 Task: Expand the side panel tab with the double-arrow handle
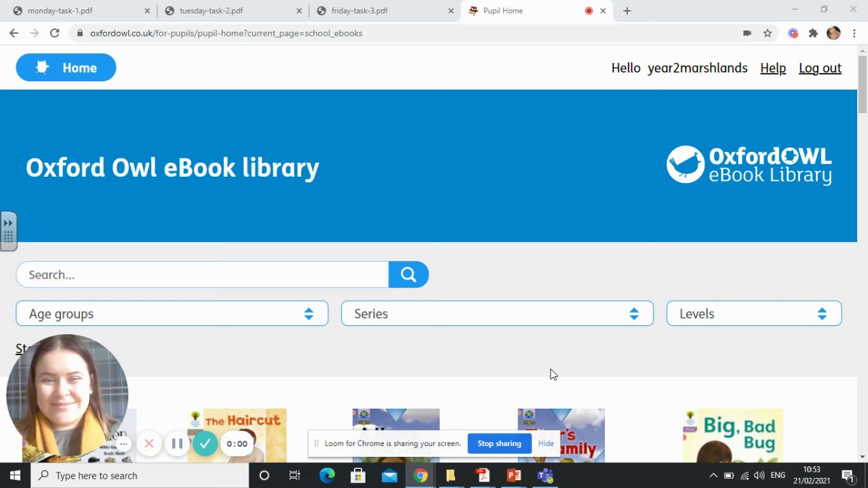pos(8,231)
